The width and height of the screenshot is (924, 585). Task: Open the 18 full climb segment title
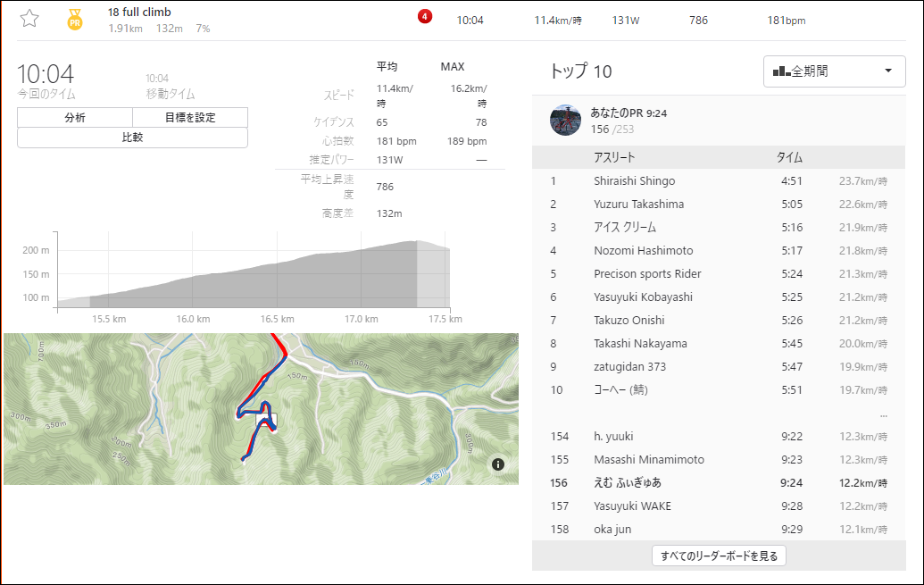pyautogui.click(x=139, y=12)
